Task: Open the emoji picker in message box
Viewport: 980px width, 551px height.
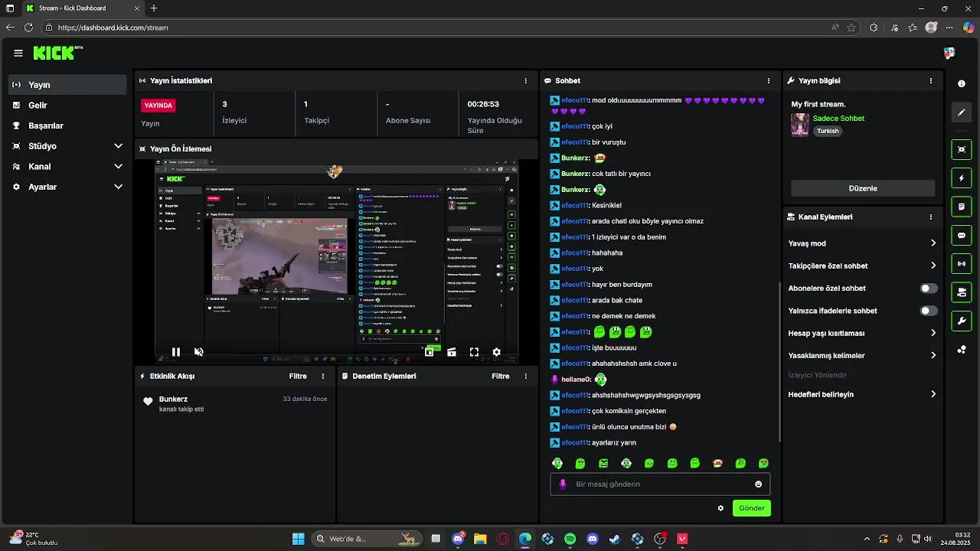Action: pyautogui.click(x=759, y=484)
